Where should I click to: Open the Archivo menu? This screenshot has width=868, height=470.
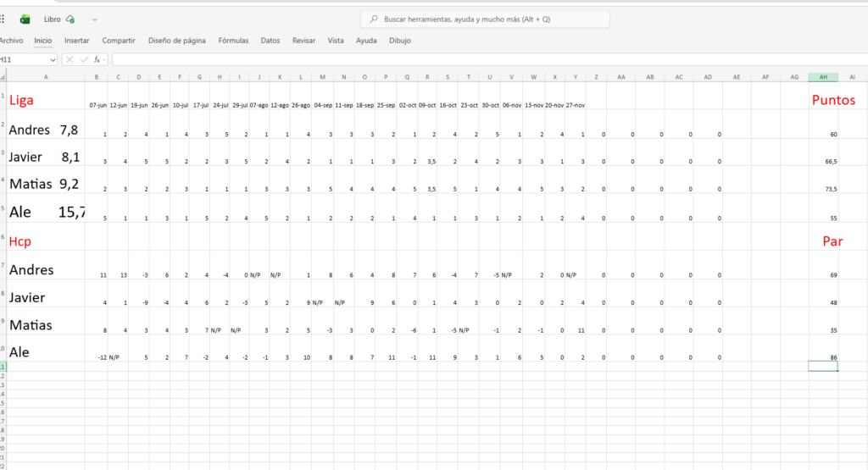[11, 40]
